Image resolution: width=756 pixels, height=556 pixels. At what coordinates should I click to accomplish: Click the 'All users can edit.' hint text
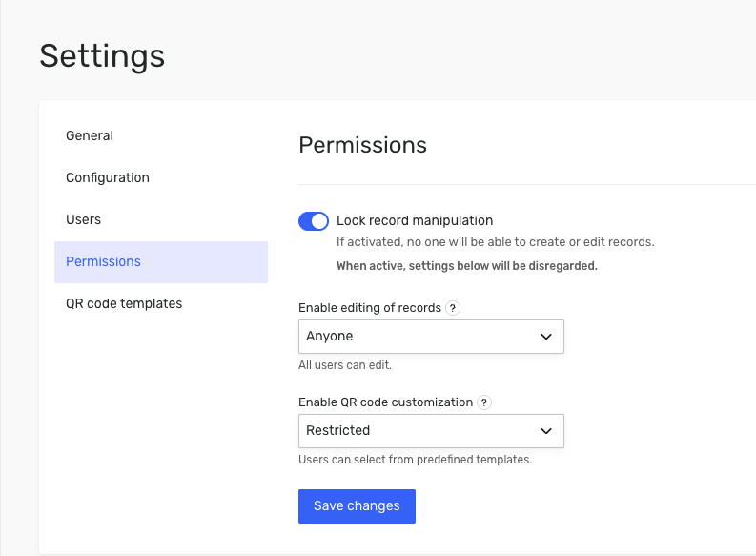tap(345, 365)
